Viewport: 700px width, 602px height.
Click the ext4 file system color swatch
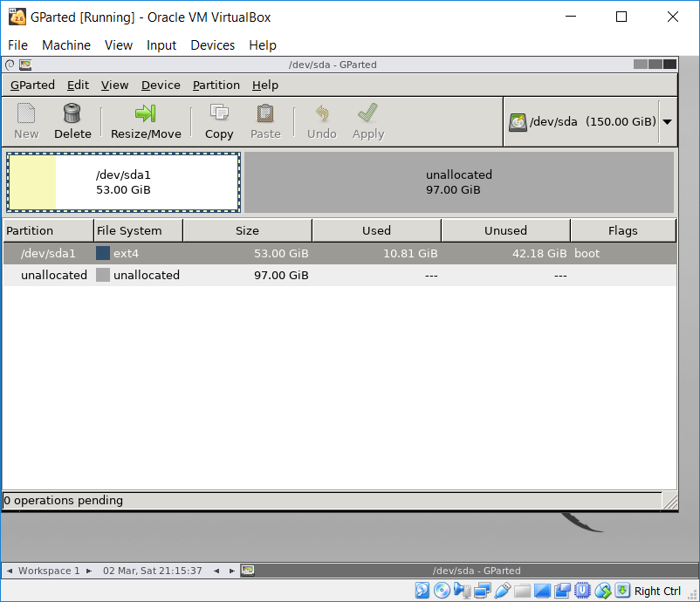[x=103, y=253]
